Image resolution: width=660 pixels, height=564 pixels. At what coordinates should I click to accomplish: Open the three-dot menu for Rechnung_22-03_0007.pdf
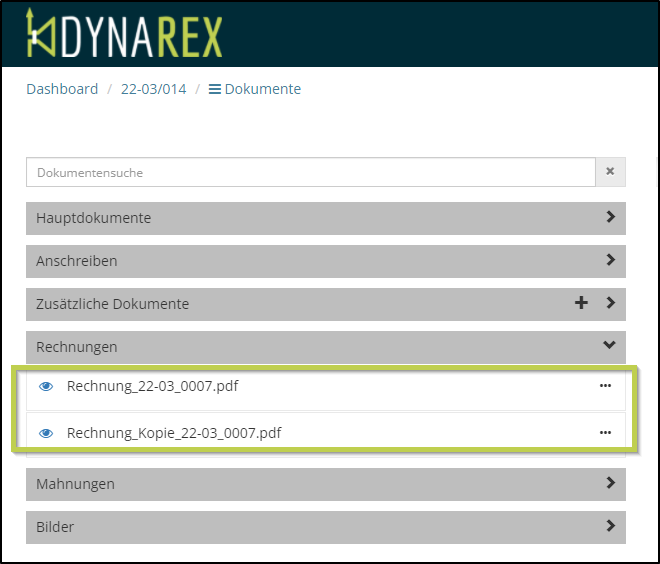605,386
